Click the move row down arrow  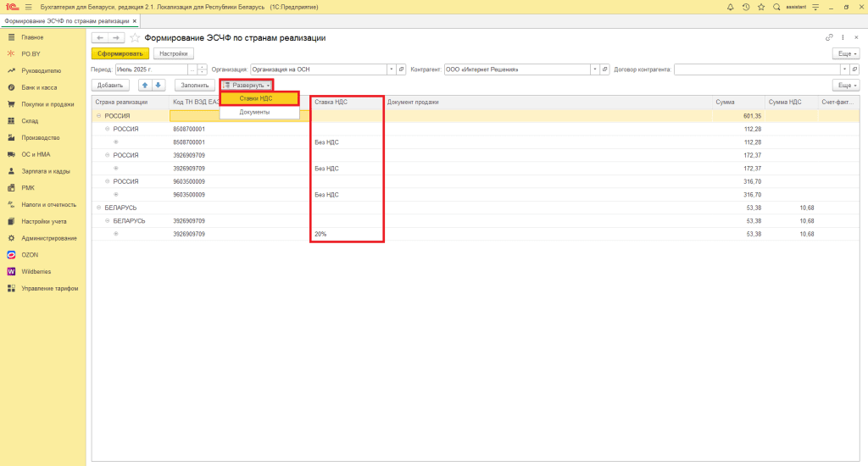(158, 86)
